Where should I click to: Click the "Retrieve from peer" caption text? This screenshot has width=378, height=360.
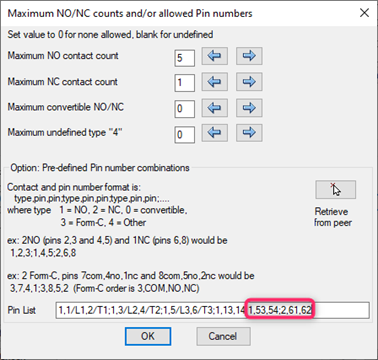[x=332, y=217]
